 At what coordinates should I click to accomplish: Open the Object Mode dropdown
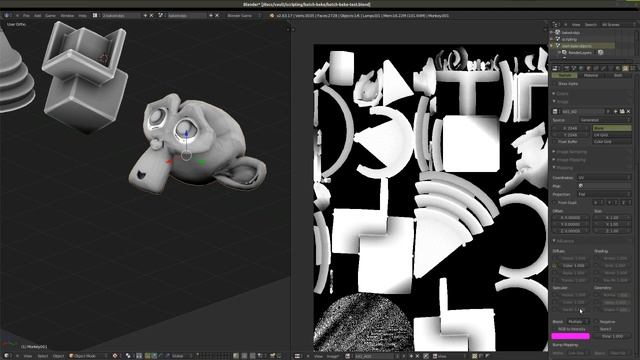[88, 356]
